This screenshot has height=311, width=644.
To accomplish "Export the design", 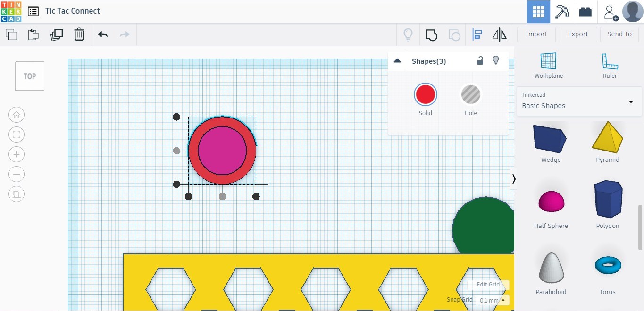I will click(x=577, y=34).
